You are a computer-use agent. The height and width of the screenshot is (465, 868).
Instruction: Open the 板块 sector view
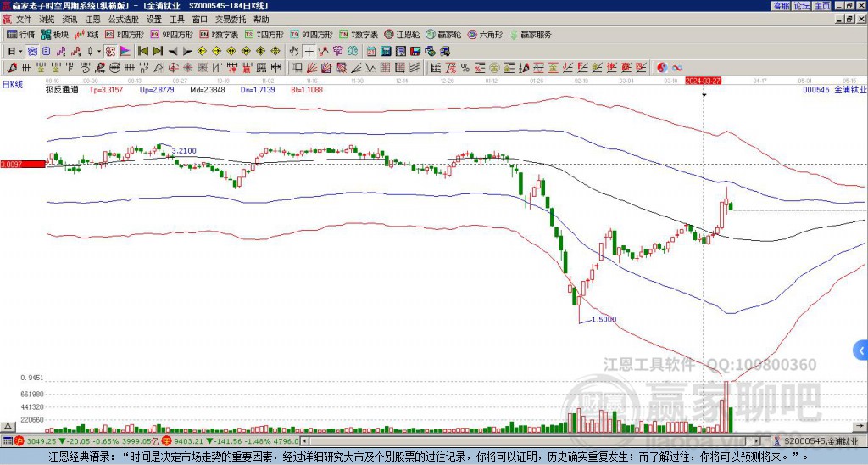coord(54,34)
